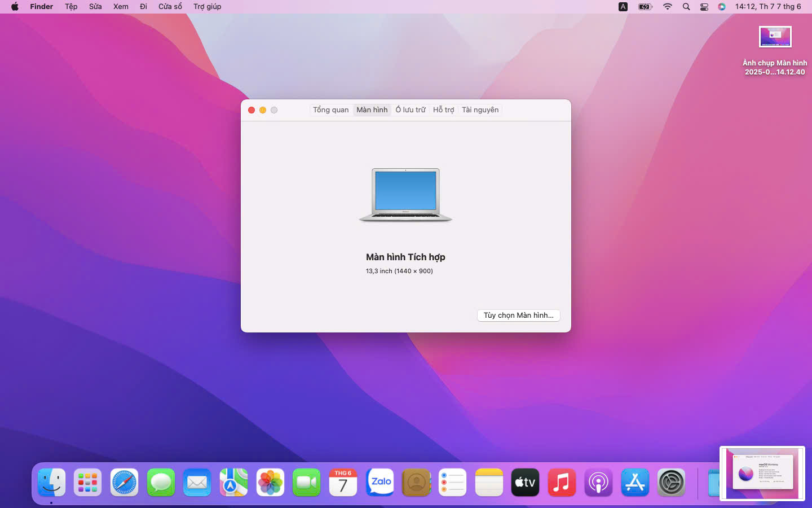Open Control Center in menu bar
Image resolution: width=812 pixels, height=508 pixels.
click(704, 7)
